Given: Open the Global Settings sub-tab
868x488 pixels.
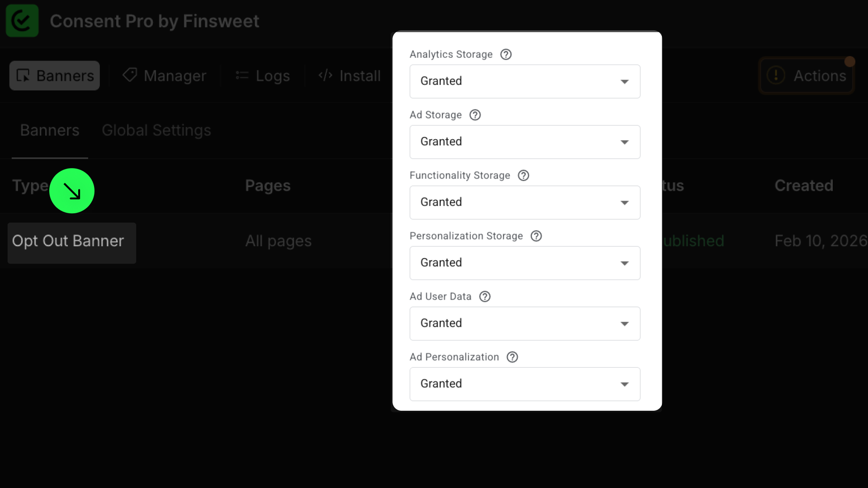Looking at the screenshot, I should [156, 131].
